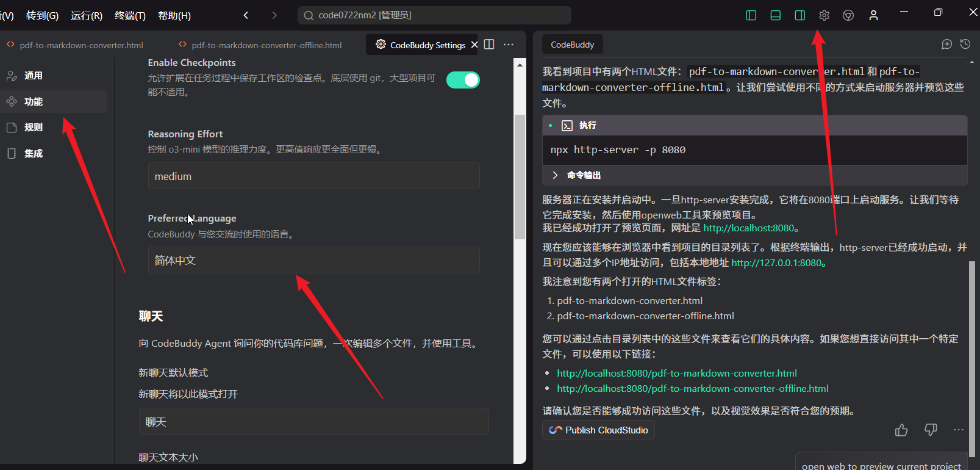
Task: Click the 执行 label in the command block
Action: tap(588, 125)
